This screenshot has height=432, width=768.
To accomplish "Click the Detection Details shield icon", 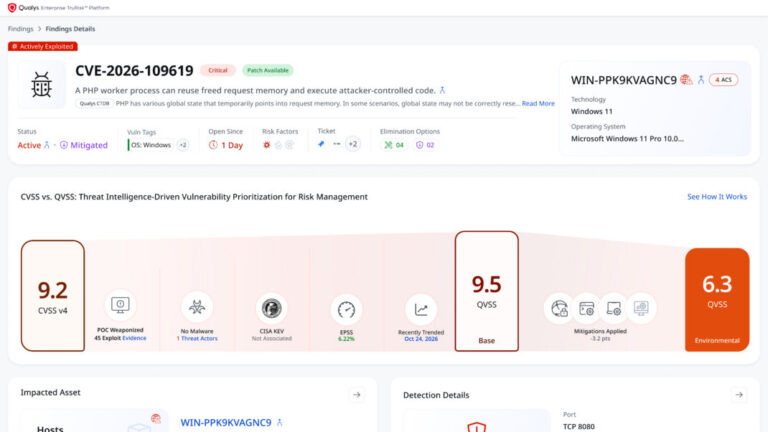I will tap(476, 427).
